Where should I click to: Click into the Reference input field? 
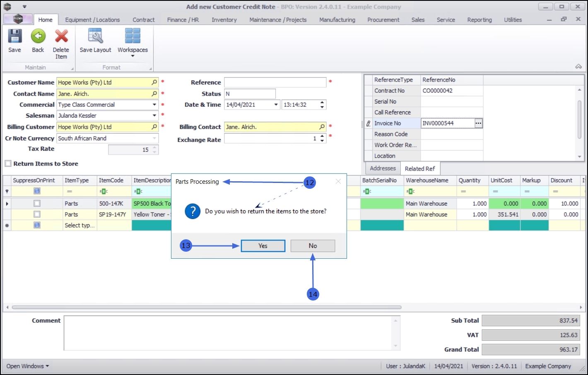click(275, 82)
